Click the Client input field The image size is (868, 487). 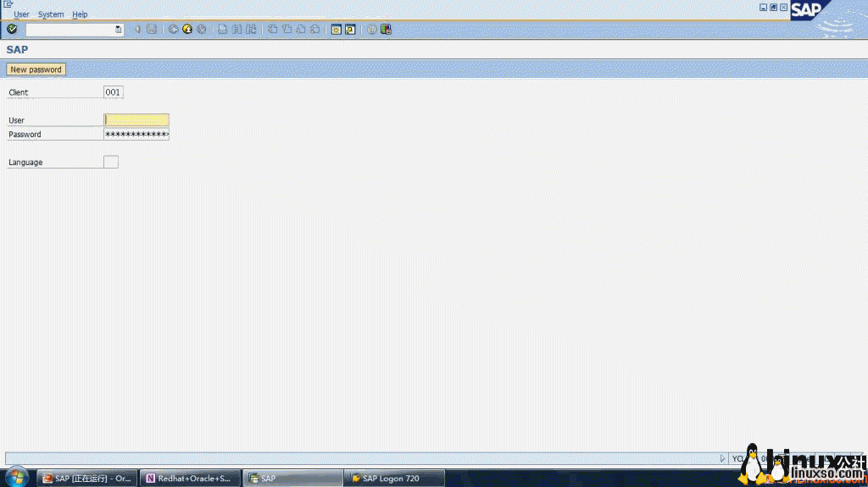pyautogui.click(x=113, y=91)
